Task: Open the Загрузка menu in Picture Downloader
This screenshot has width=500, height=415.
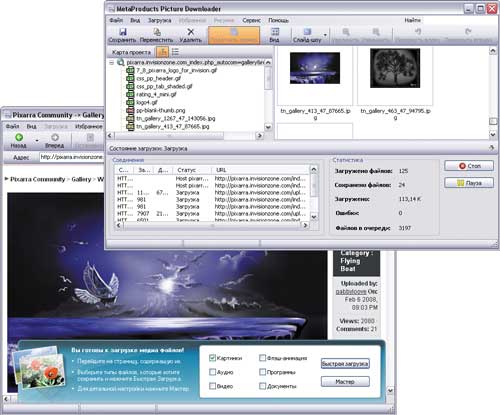Action: tap(160, 20)
